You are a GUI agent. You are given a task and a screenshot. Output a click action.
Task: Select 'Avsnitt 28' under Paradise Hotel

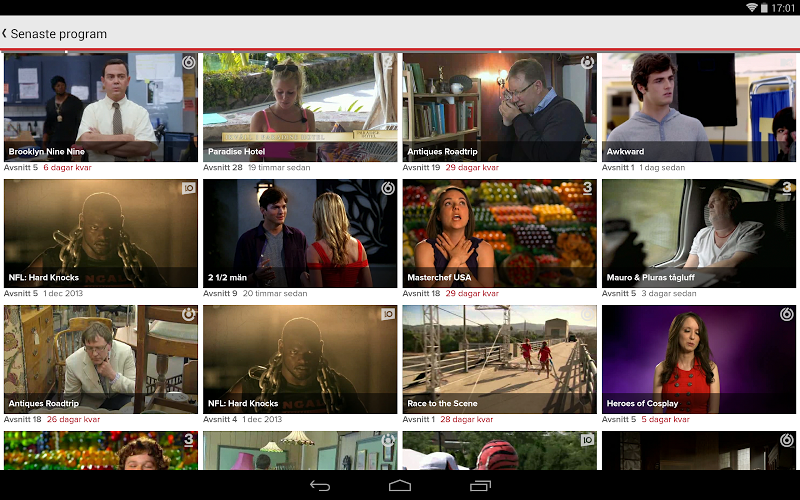pyautogui.click(x=223, y=167)
